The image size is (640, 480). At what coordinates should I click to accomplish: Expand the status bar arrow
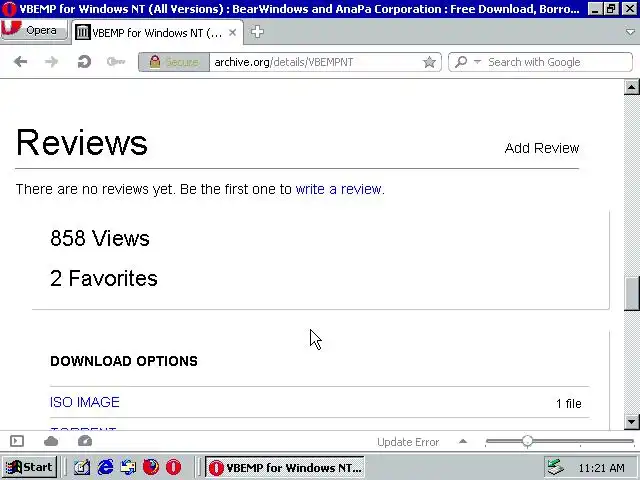click(462, 441)
